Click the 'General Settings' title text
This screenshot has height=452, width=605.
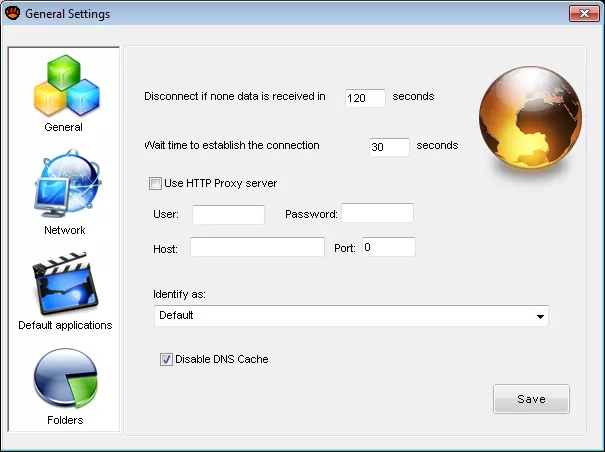[68, 14]
